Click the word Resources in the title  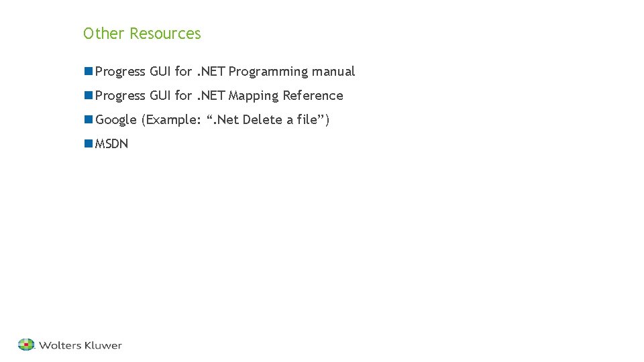[x=165, y=34]
